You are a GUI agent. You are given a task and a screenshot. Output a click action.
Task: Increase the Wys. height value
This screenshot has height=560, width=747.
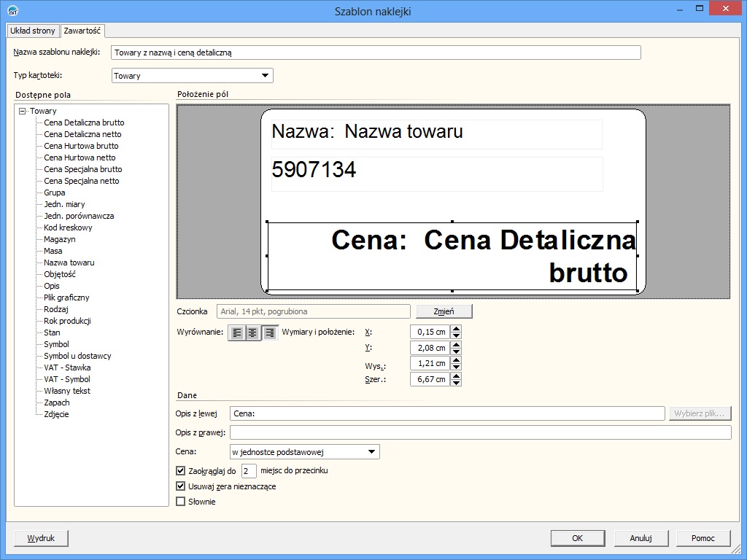[456, 359]
